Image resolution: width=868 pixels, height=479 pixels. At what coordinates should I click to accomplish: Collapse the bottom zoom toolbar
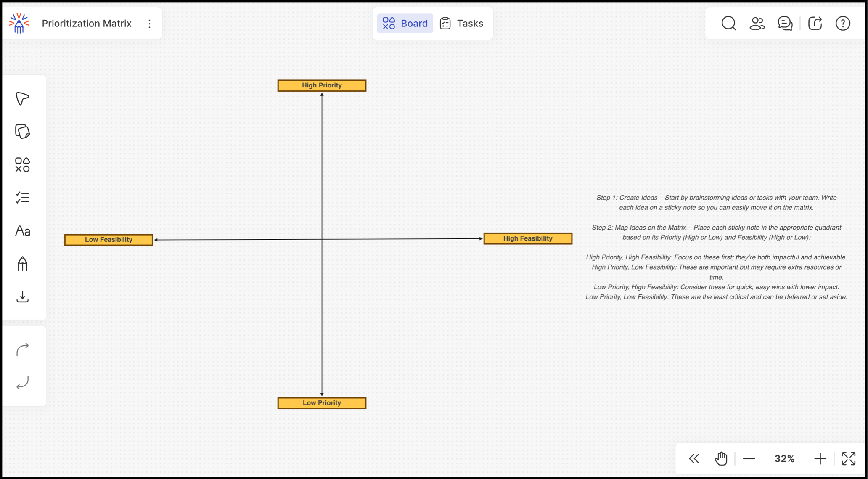[694, 458]
